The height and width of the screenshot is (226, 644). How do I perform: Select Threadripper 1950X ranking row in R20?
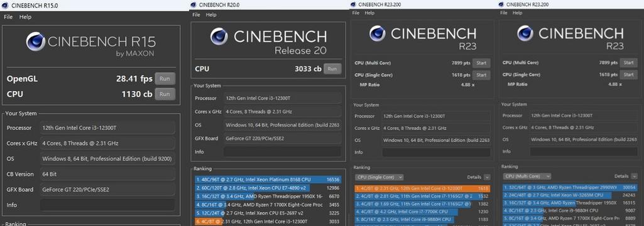tap(268, 196)
